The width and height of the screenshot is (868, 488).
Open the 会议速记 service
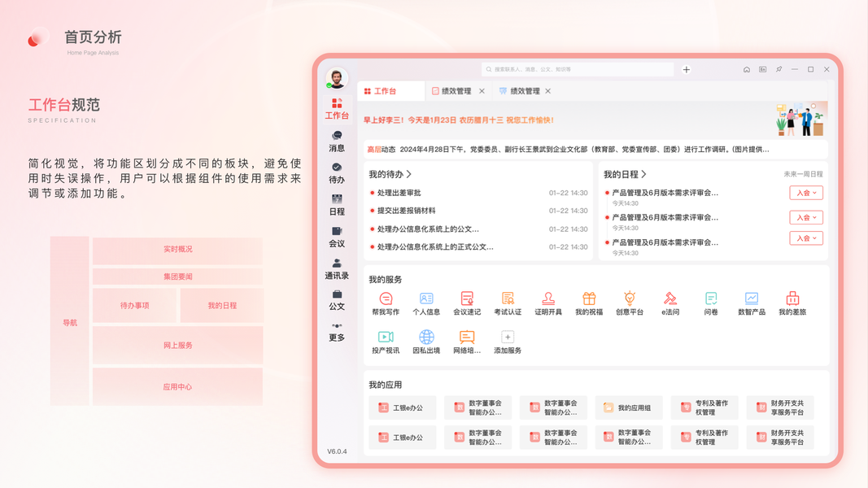pos(467,303)
